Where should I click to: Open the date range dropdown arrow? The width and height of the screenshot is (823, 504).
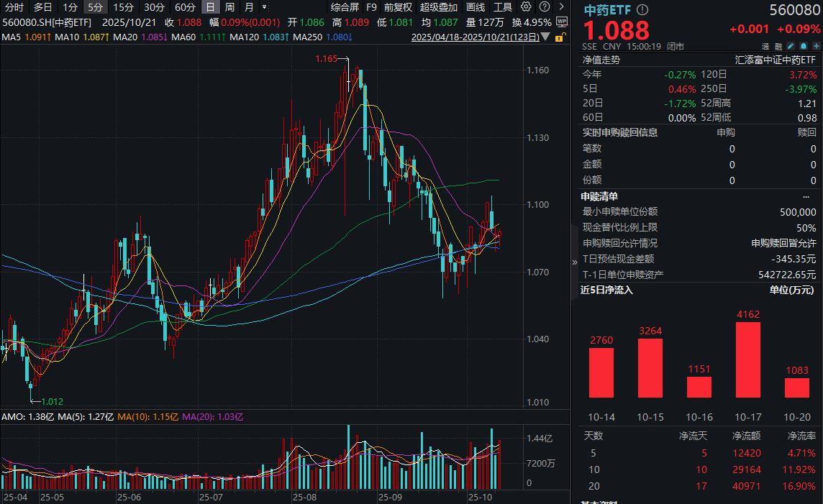coord(545,37)
